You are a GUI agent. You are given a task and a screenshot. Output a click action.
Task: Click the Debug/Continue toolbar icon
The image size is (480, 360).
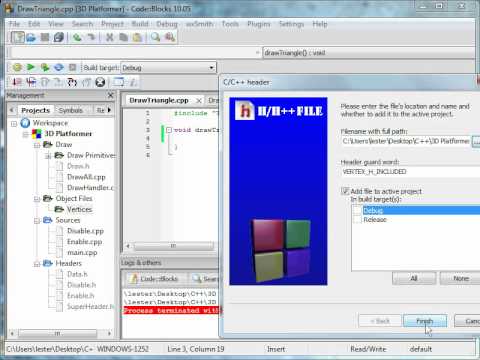(x=17, y=82)
